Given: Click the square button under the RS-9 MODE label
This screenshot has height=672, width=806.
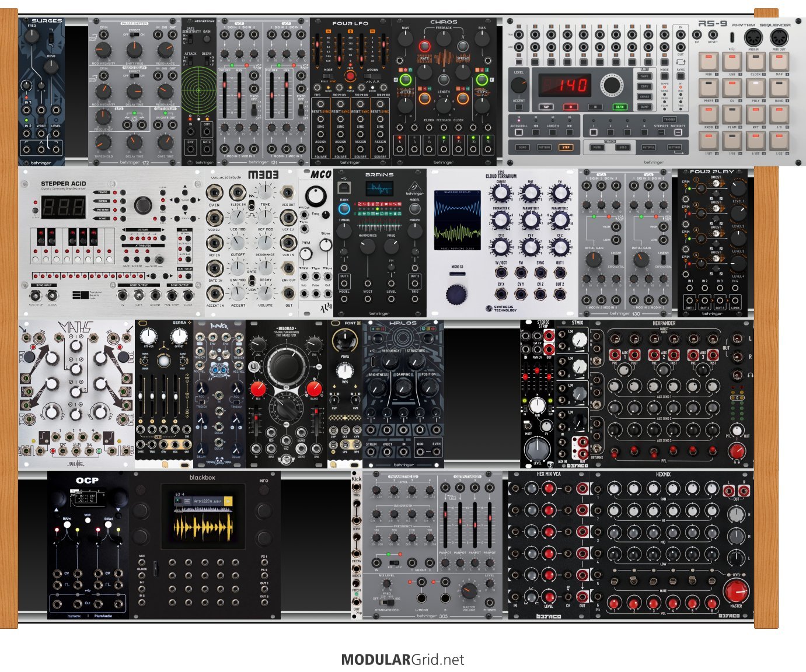Looking at the screenshot, I should coord(665,76).
